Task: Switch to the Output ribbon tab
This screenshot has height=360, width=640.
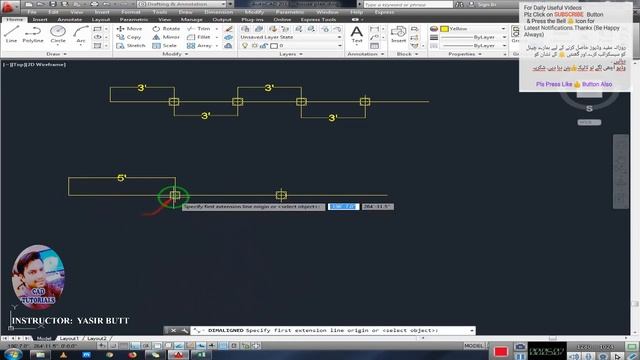Action: 222,20
